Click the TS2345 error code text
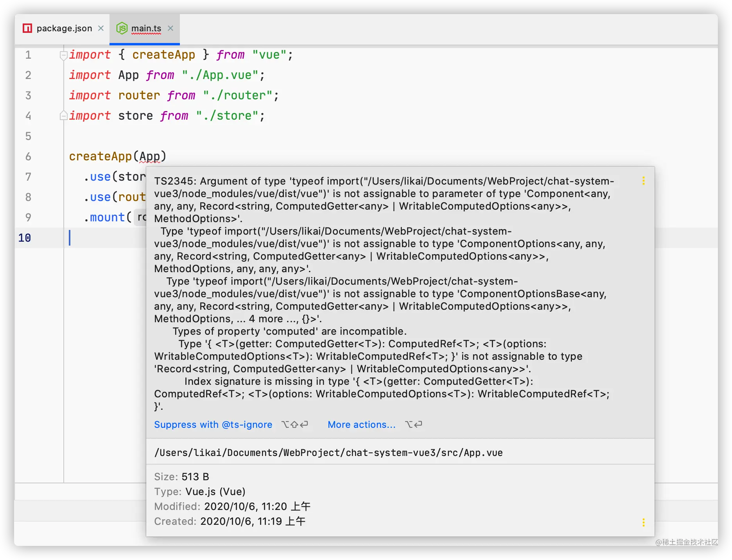Viewport: 732px width, 560px height. 174,181
